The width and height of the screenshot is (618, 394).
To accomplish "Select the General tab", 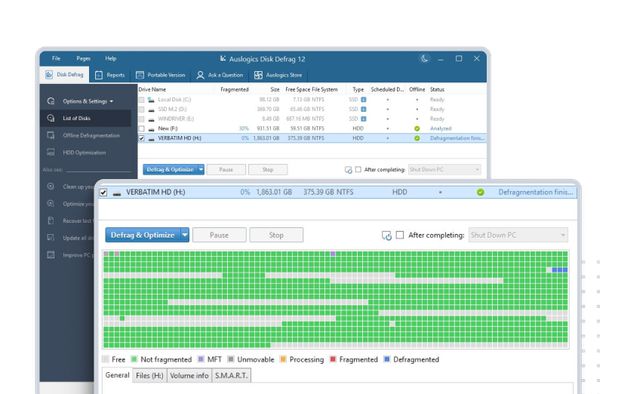I will pyautogui.click(x=117, y=375).
